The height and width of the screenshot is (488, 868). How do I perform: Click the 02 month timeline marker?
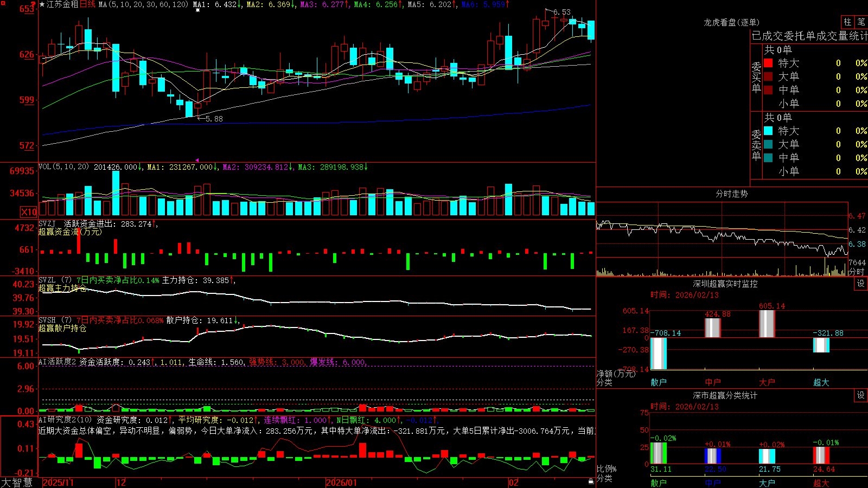[514, 483]
